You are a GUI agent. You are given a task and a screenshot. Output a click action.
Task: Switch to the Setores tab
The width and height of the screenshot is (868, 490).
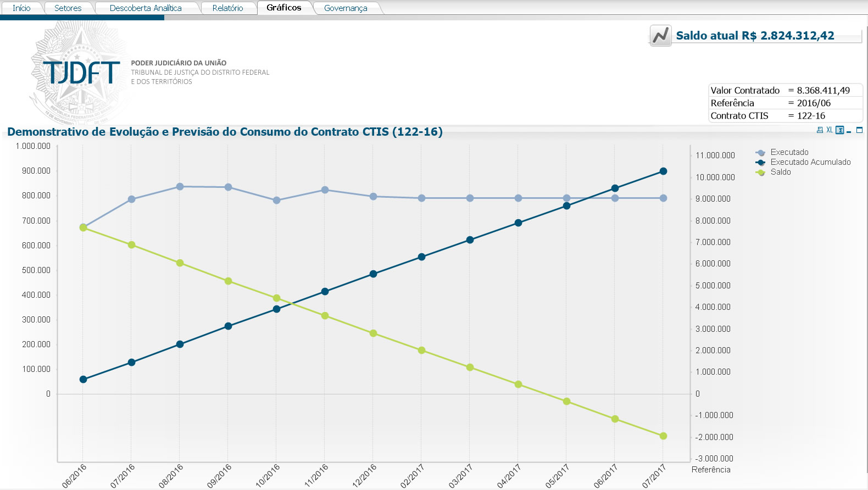68,8
